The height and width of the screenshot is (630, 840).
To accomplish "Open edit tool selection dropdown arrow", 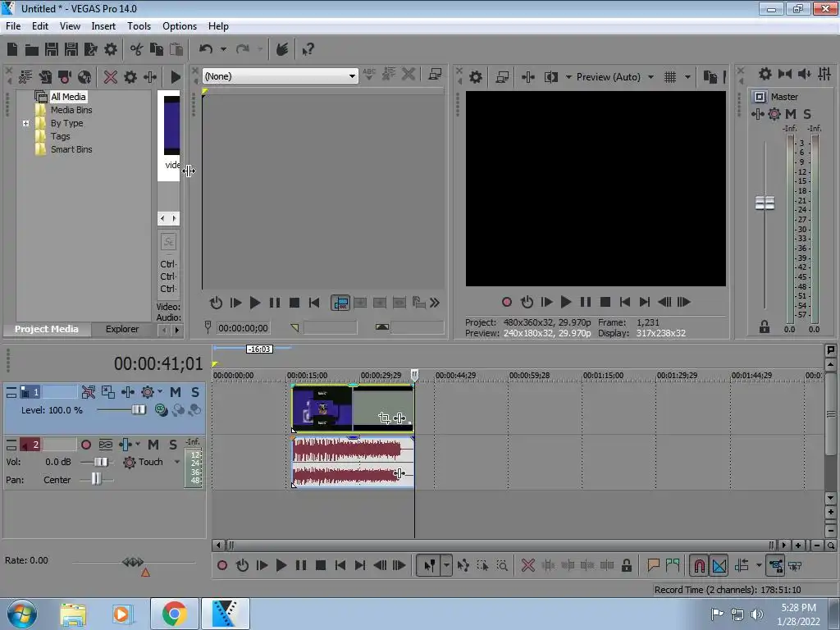I will (x=446, y=565).
